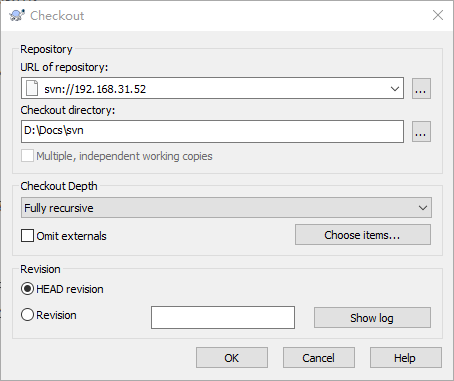Click the svn://192.168.31.52 URL text field

point(212,88)
